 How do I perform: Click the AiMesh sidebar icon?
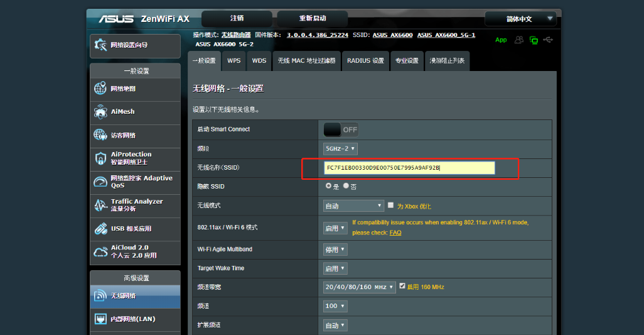pyautogui.click(x=100, y=111)
